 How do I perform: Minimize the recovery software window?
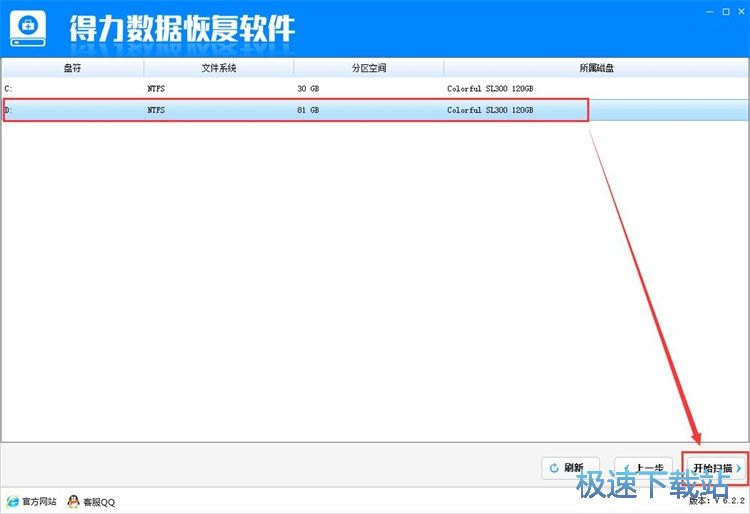710,11
